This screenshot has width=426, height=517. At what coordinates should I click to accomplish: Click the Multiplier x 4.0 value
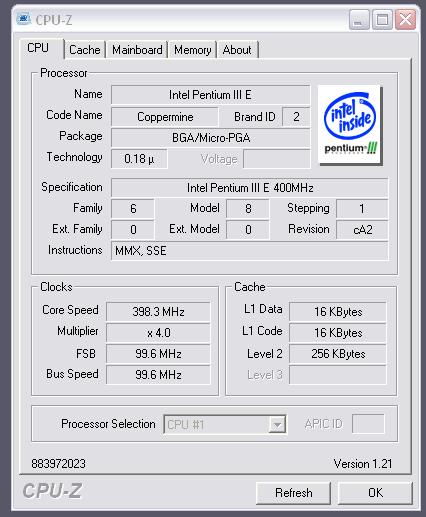tap(158, 333)
